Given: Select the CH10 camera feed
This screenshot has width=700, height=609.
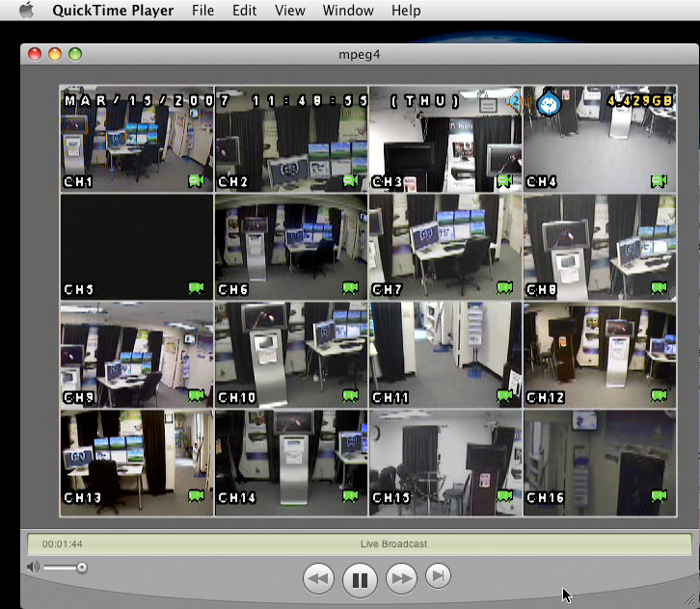Looking at the screenshot, I should 291,355.
